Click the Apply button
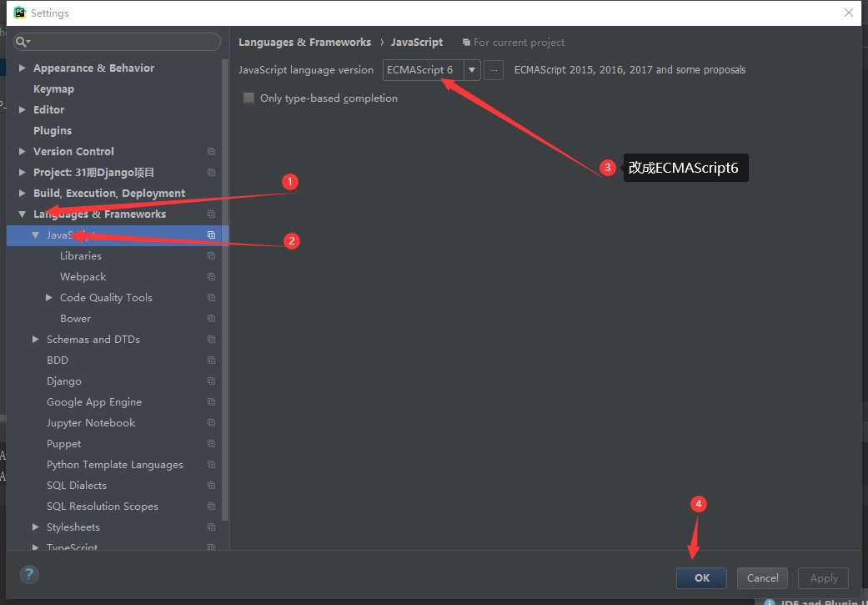The height and width of the screenshot is (605, 868). tap(823, 577)
